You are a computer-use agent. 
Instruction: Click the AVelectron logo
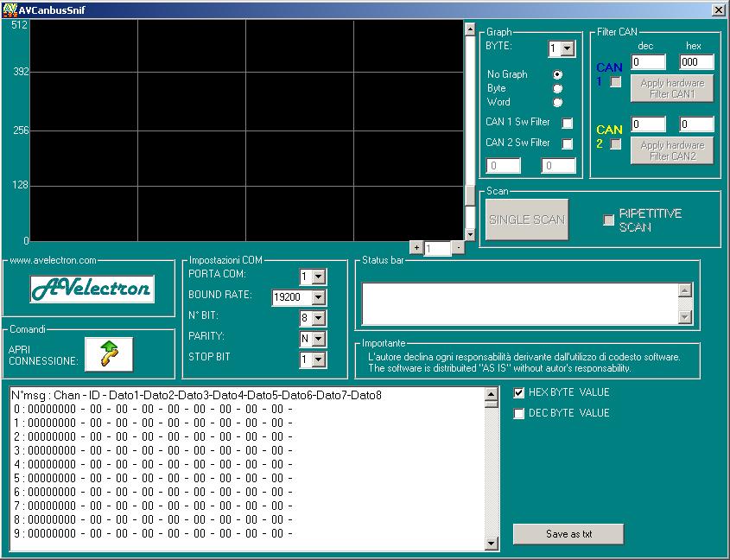[92, 290]
